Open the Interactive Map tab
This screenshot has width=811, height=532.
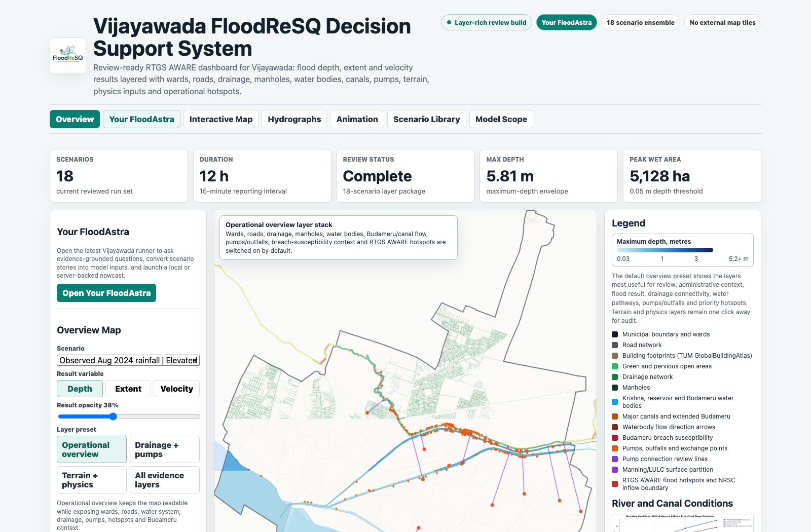point(221,119)
